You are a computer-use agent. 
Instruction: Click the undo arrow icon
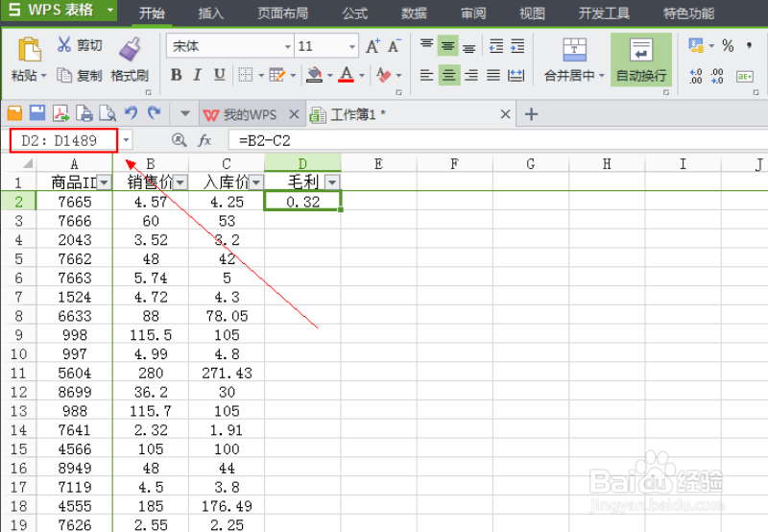coord(131,113)
